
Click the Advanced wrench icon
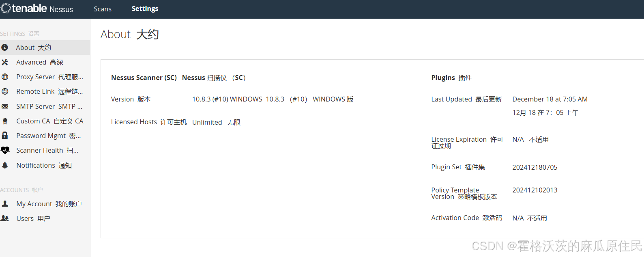tap(5, 62)
